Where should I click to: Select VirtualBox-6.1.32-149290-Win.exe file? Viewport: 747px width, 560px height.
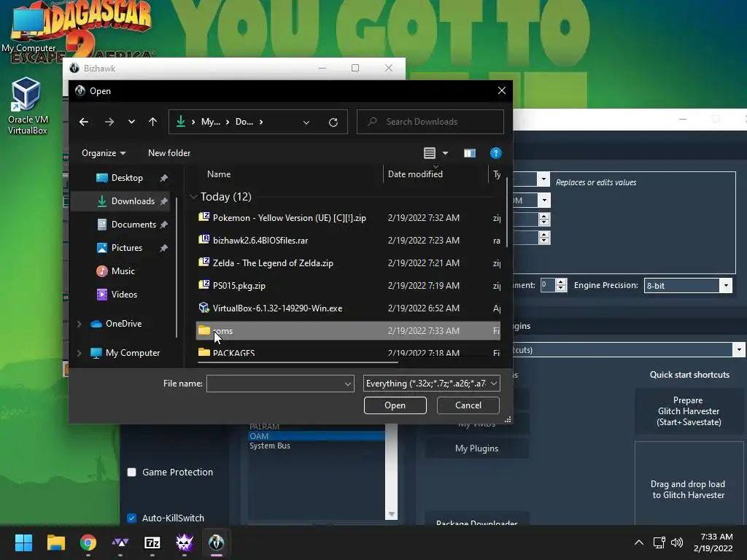click(349, 308)
